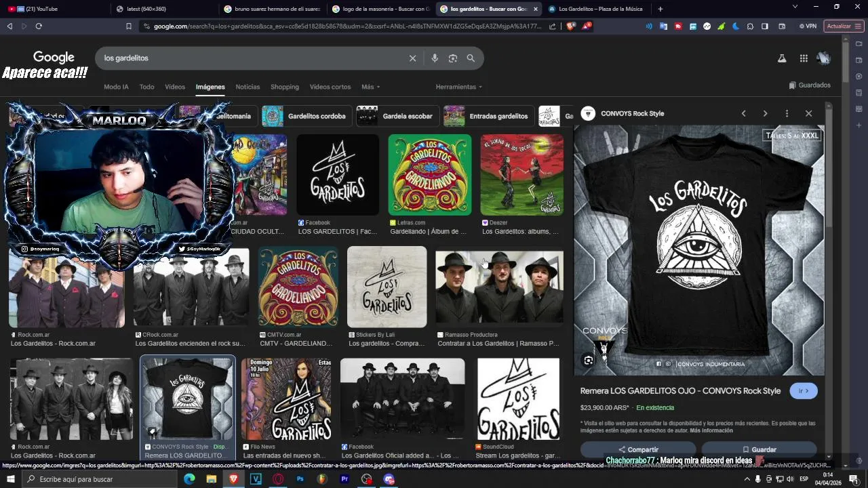Expand the Herramientas tools dropdown
868x488 pixels.
coord(459,87)
